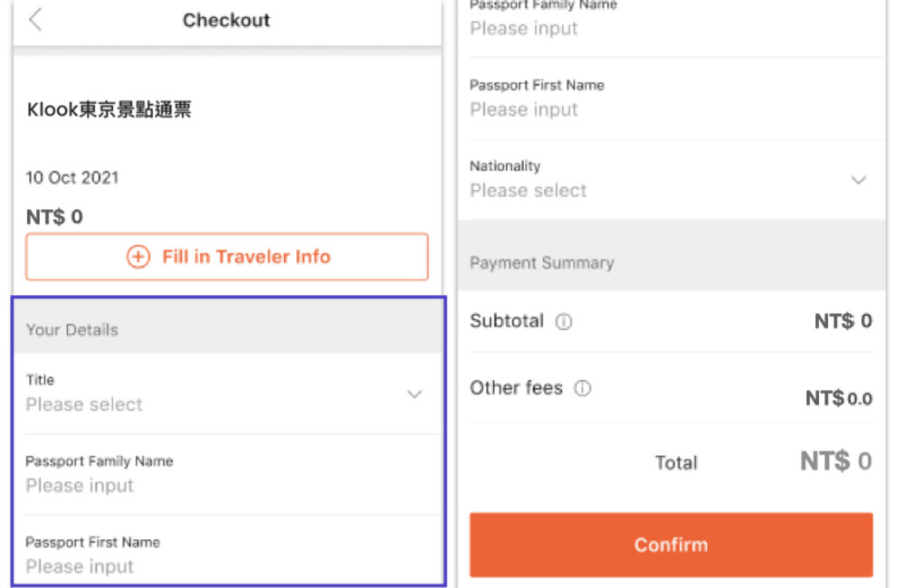905x588 pixels.
Task: Click the Payment Summary section header
Action: [x=542, y=263]
